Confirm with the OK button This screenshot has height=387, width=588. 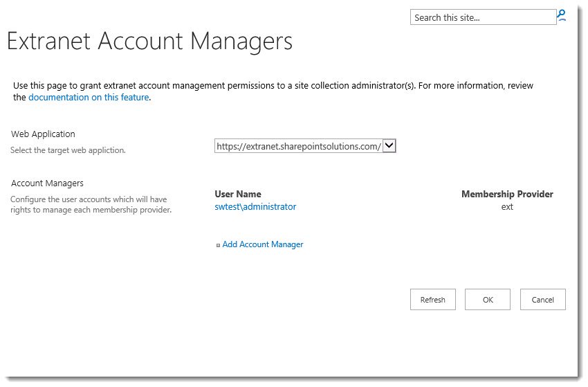tap(488, 300)
